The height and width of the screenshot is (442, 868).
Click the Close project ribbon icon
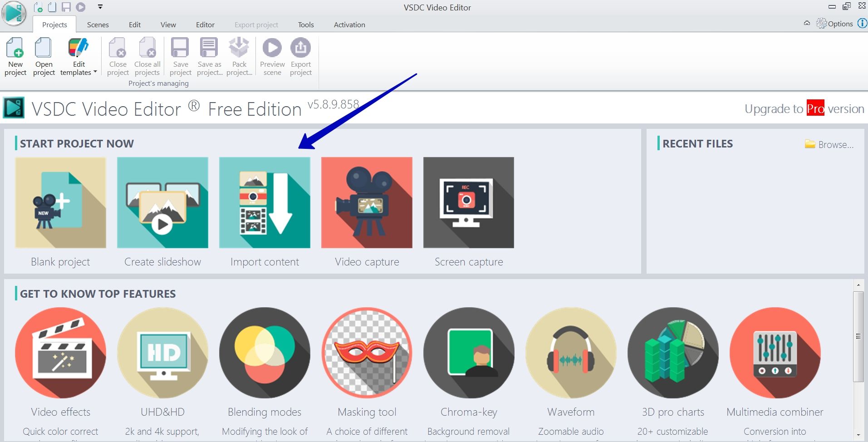click(118, 48)
